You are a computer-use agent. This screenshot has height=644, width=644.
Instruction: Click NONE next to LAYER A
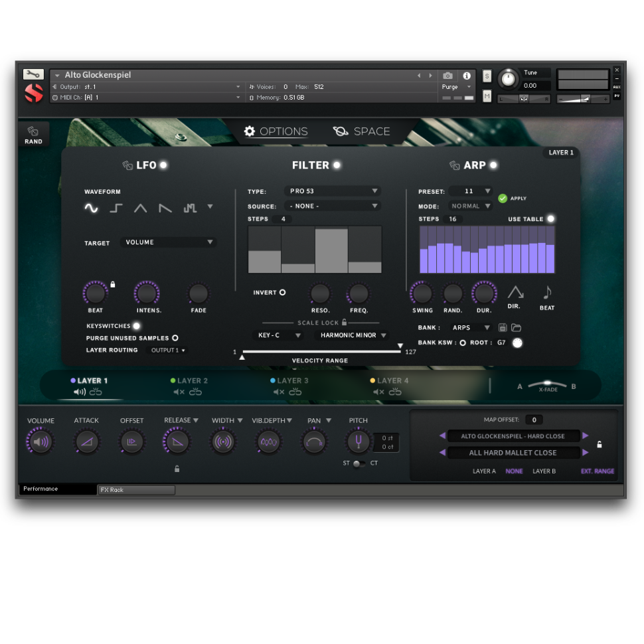[514, 471]
